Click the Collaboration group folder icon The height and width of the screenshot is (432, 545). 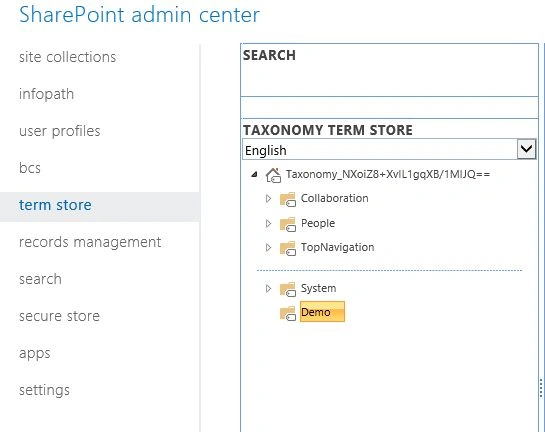click(288, 199)
